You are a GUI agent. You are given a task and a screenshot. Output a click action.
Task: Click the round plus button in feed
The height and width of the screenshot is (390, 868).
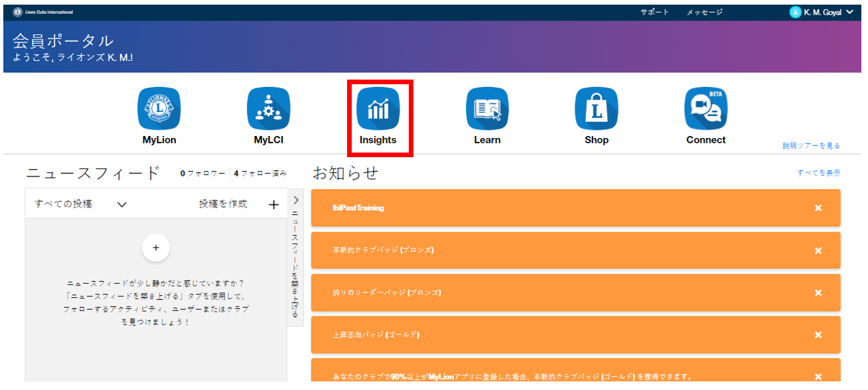click(156, 247)
